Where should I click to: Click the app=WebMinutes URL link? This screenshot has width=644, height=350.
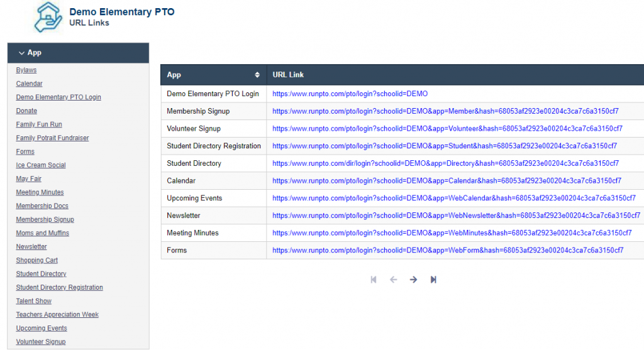coord(452,233)
